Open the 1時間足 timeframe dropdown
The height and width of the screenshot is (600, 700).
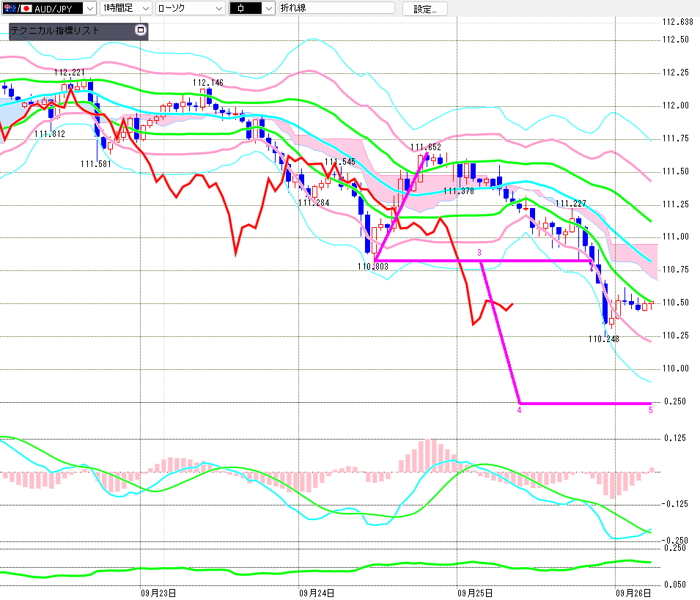125,8
